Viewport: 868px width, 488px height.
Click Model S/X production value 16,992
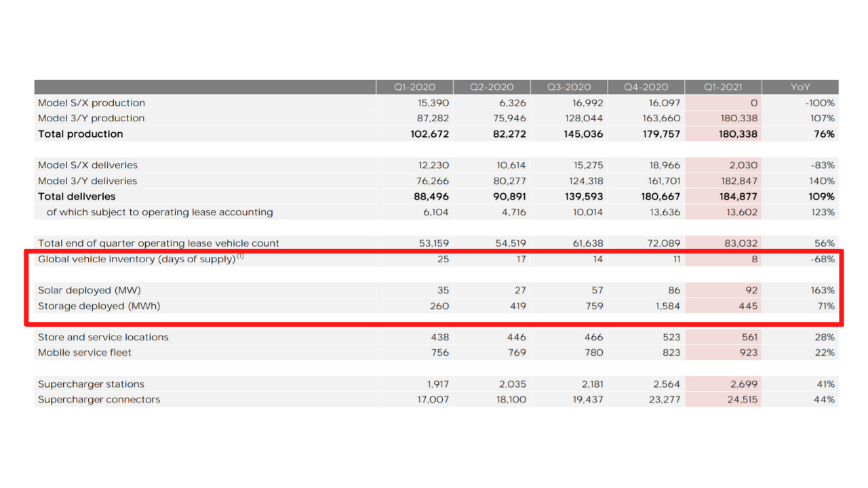coord(588,103)
